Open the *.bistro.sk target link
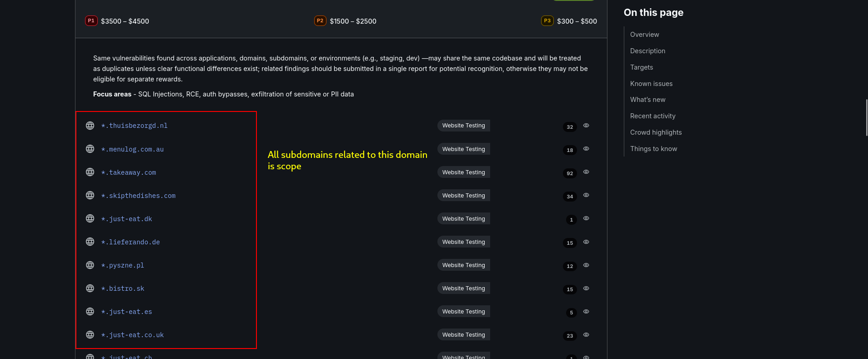Image resolution: width=868 pixels, height=359 pixels. point(122,288)
